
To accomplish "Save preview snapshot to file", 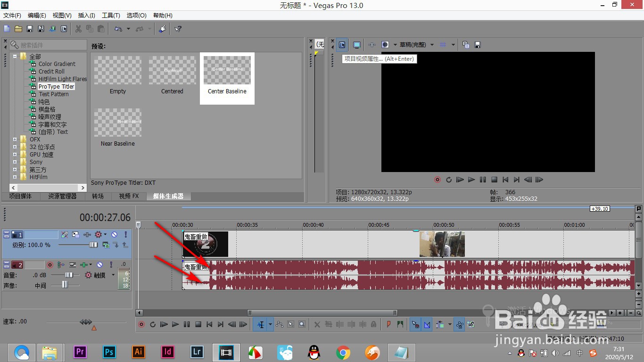I will pos(477,45).
